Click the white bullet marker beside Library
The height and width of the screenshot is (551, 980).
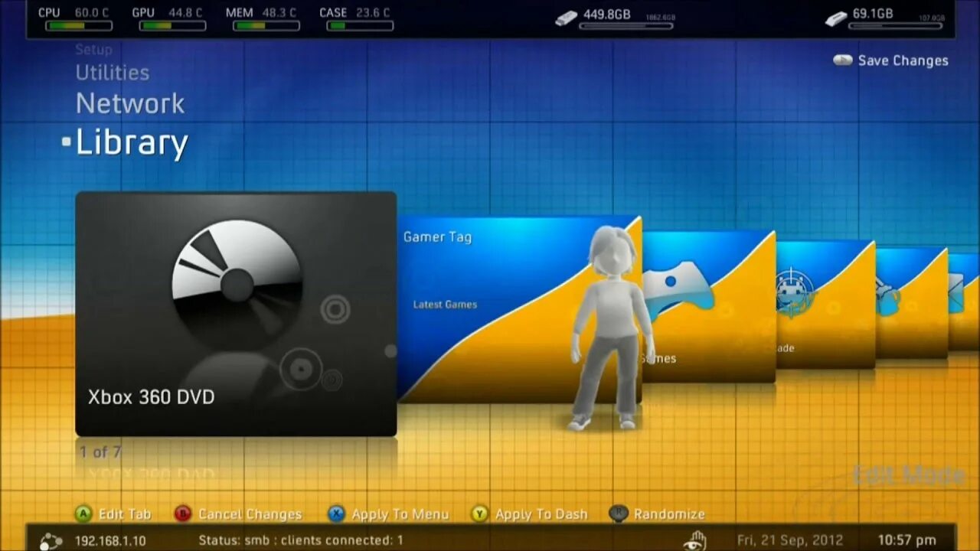pyautogui.click(x=67, y=142)
